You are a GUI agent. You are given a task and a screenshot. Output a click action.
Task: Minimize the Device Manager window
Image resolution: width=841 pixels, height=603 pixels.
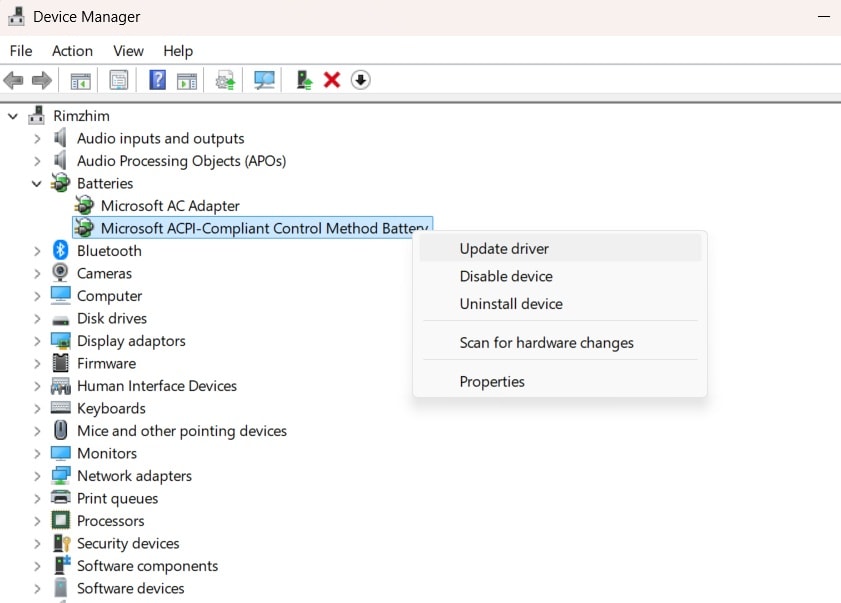point(823,17)
